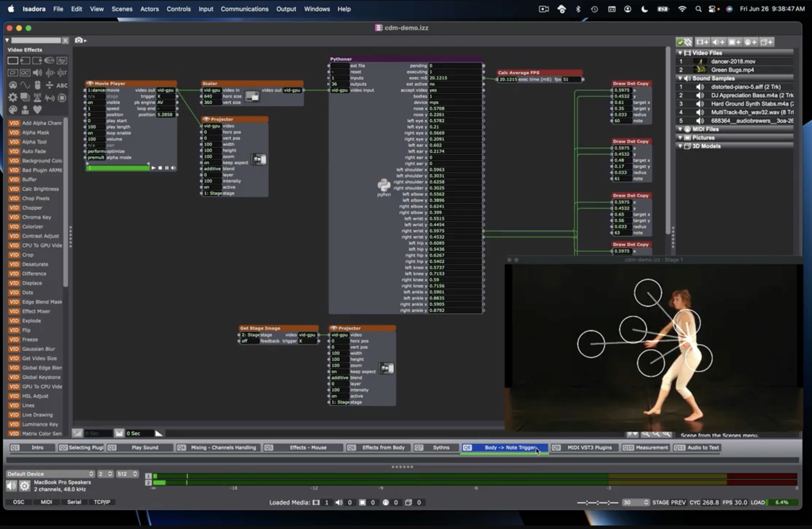Screen dimensions: 812x529
Task: Collapse the Sound Samples media section
Action: tap(680, 78)
